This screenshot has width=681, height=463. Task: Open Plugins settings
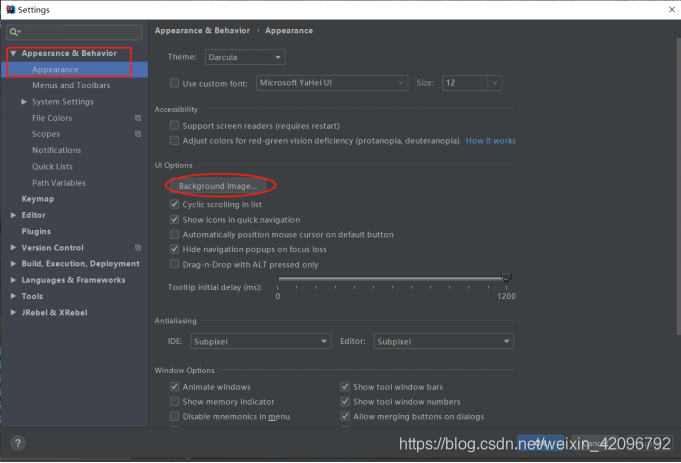(36, 232)
